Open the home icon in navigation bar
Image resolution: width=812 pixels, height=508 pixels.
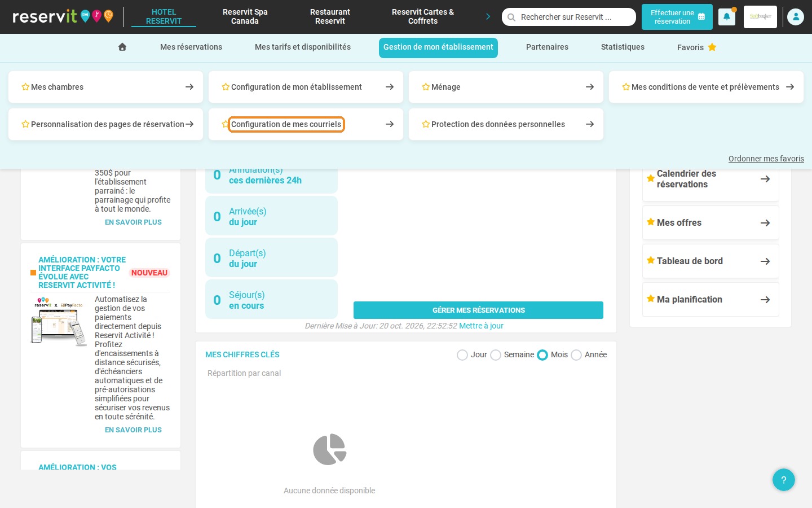(122, 47)
